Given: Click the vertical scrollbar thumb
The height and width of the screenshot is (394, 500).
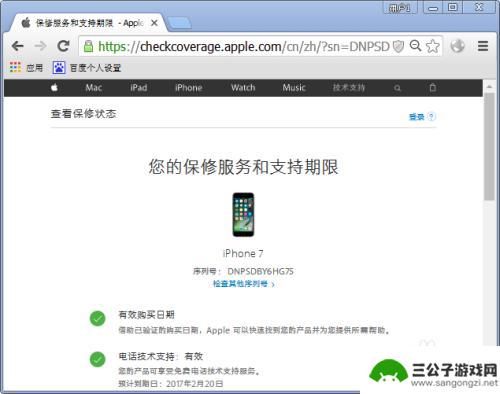Looking at the screenshot, I should point(489,147).
